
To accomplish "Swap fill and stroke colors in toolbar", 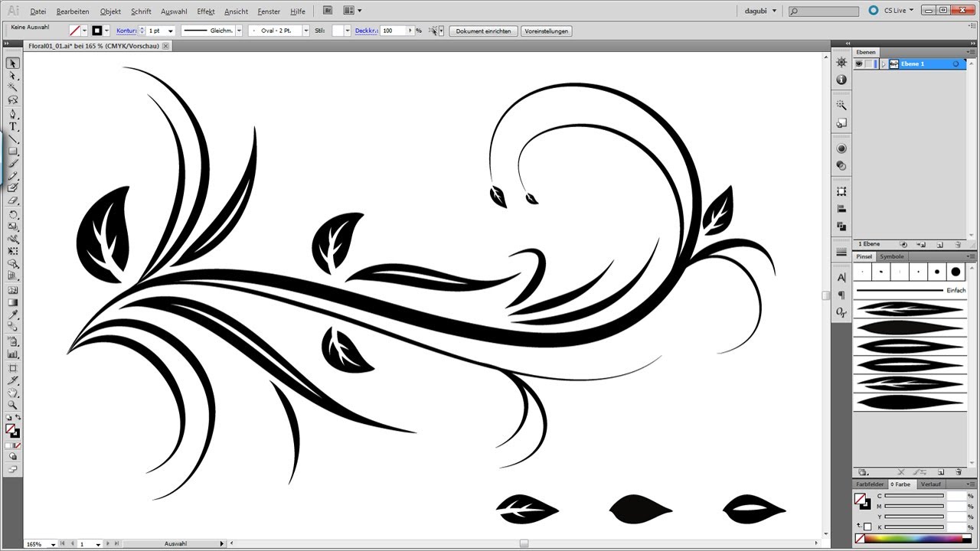I will pos(18,417).
